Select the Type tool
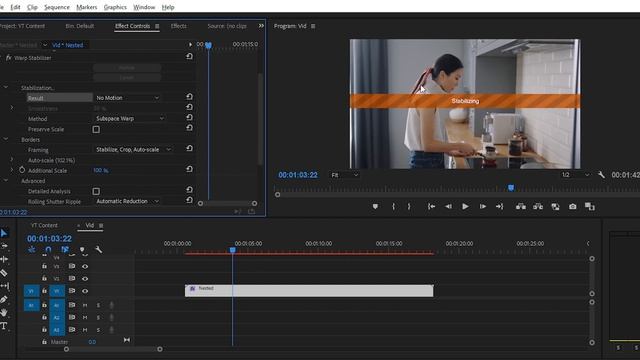This screenshot has width=640, height=360. pos(4,326)
